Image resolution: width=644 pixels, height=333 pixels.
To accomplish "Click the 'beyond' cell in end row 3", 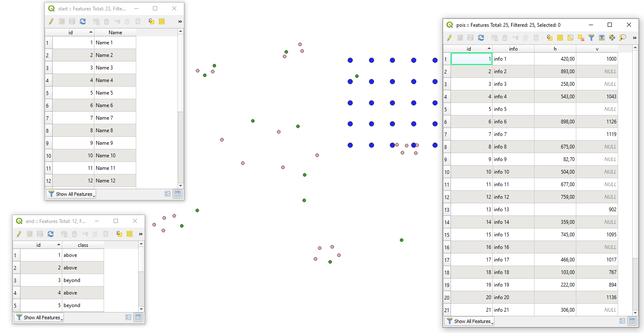I will click(83, 280).
